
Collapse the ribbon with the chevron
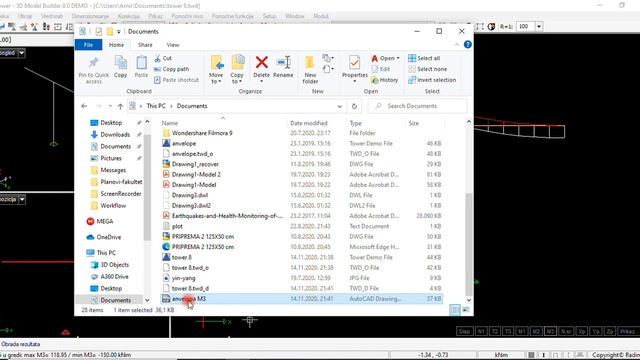pos(457,44)
